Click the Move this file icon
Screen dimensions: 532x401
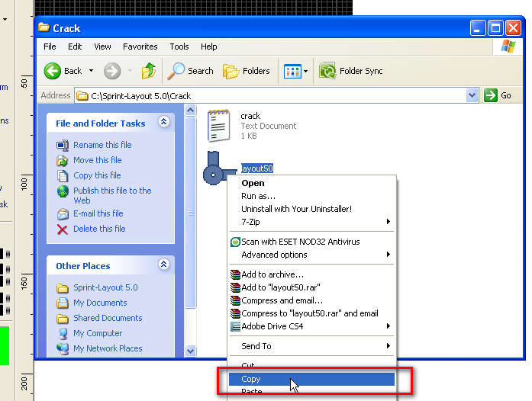63,160
